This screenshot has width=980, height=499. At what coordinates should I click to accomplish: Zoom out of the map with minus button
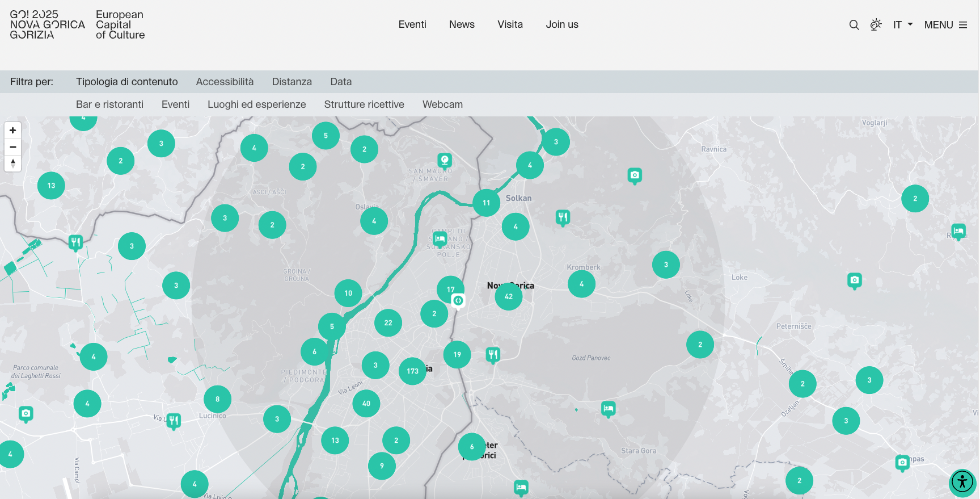tap(12, 147)
